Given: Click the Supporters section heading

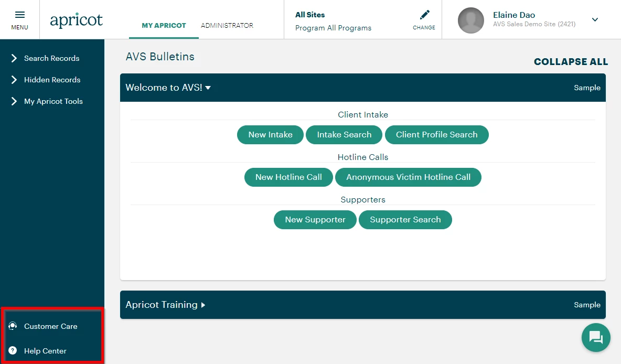Looking at the screenshot, I should 363,200.
